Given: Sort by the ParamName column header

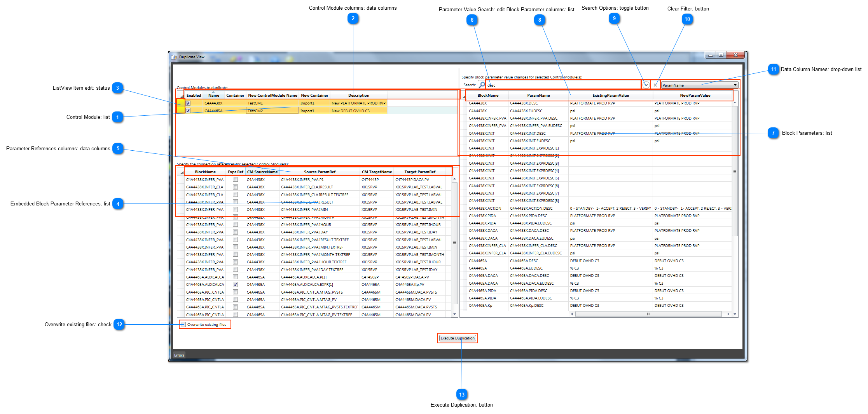Looking at the screenshot, I should 538,96.
